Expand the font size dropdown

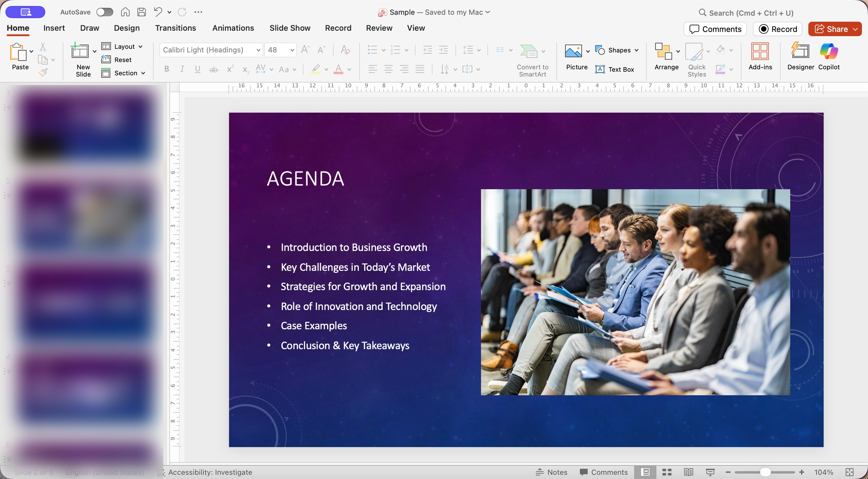[292, 50]
